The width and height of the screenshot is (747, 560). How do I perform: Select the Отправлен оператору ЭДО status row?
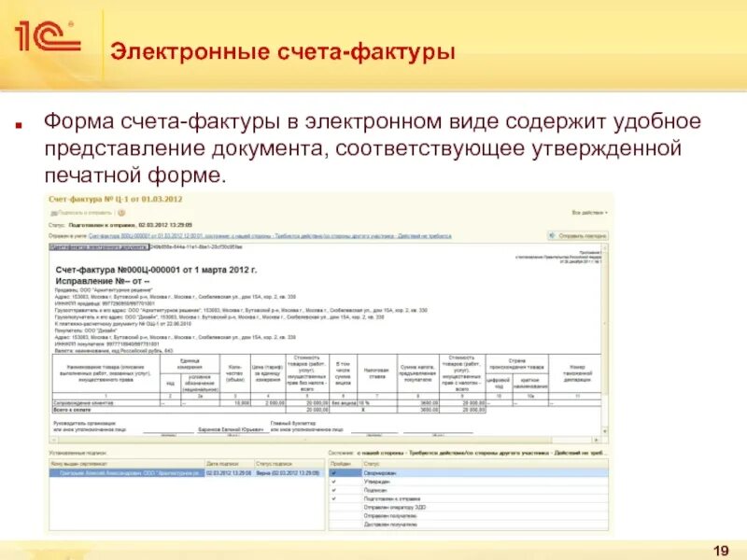(x=469, y=508)
